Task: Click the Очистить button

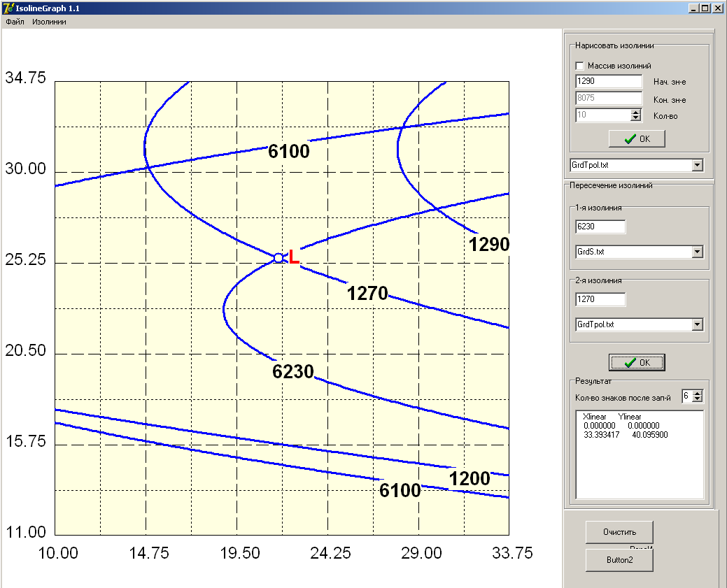Action: tap(619, 532)
